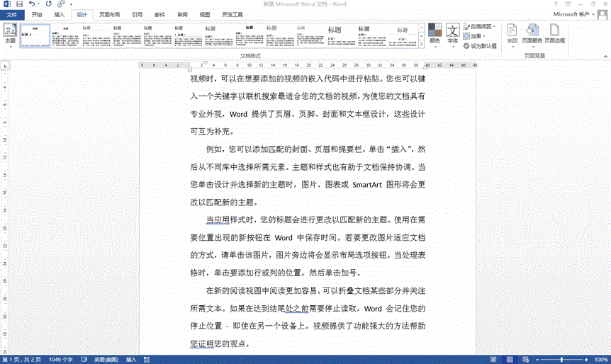Viewport: 611px width, 364px height.
Task: Open the 字体 (Fonts) theme icon
Action: pyautogui.click(x=453, y=34)
